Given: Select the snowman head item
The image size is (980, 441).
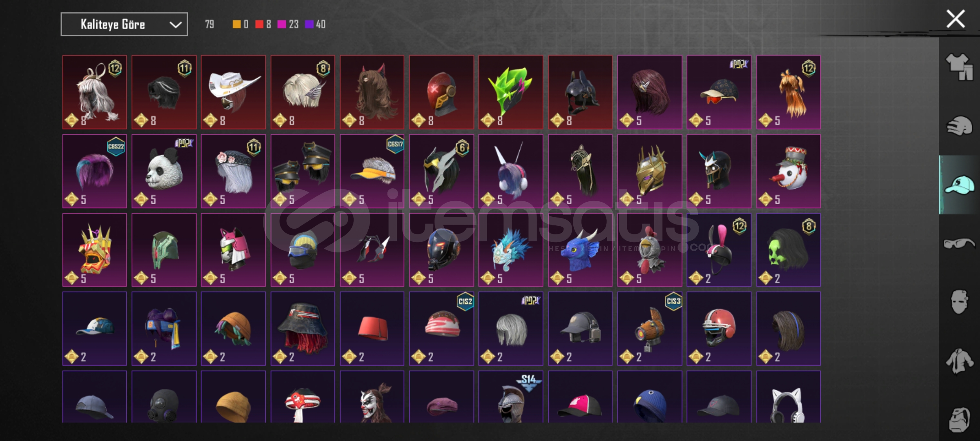Looking at the screenshot, I should pos(788,171).
